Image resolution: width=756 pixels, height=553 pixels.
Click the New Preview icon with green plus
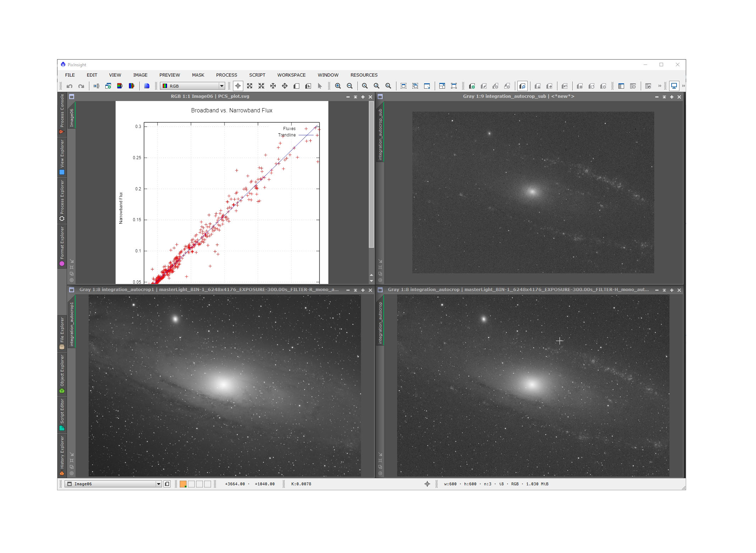(472, 86)
